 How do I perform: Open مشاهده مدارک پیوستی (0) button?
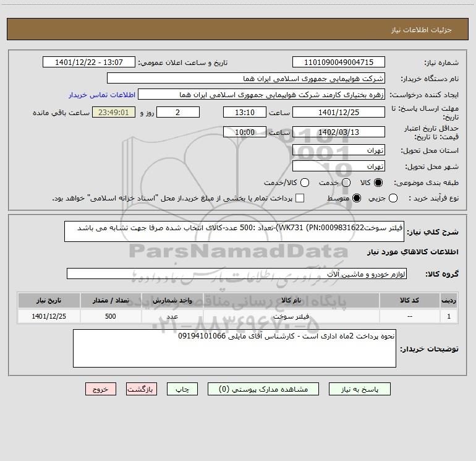[x=263, y=389]
